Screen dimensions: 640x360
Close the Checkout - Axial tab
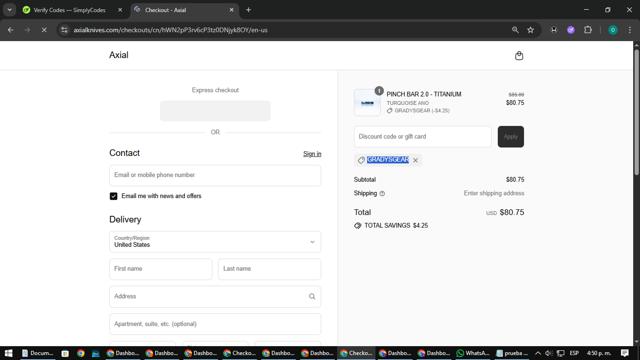[231, 10]
